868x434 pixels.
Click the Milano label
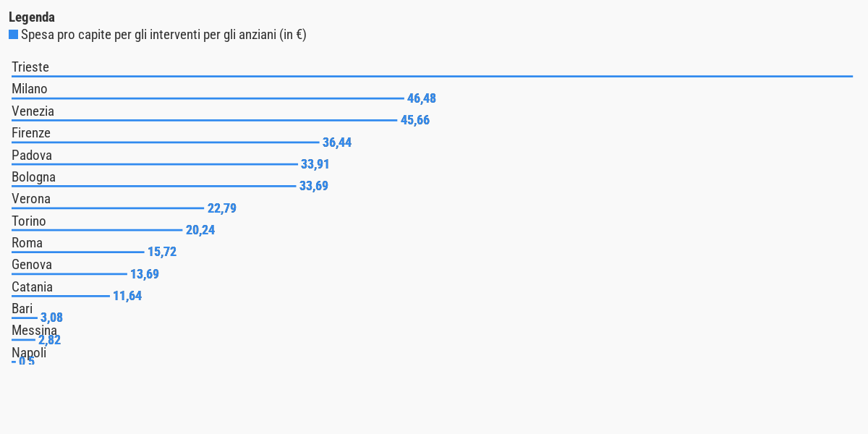coord(30,89)
